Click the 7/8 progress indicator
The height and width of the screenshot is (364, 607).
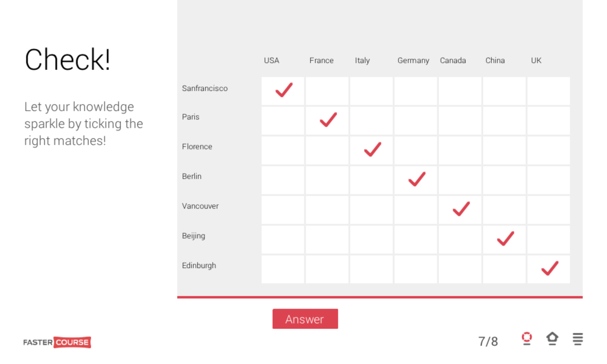[488, 340]
